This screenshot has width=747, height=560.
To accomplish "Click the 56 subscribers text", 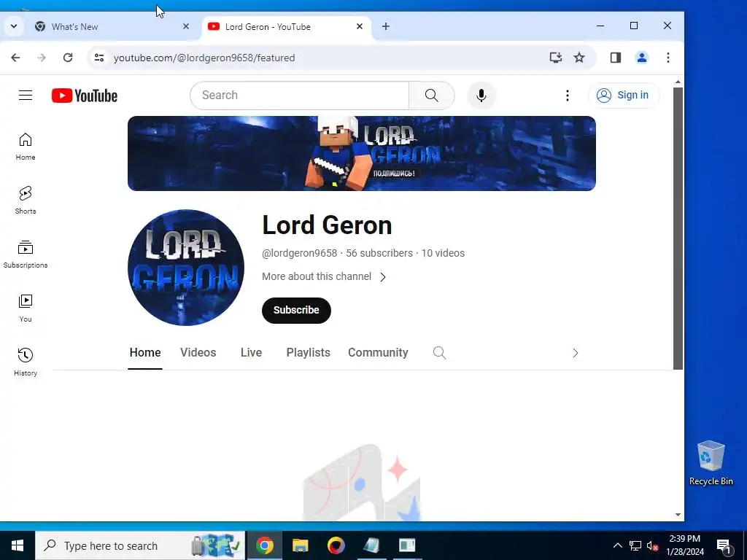I will (379, 253).
